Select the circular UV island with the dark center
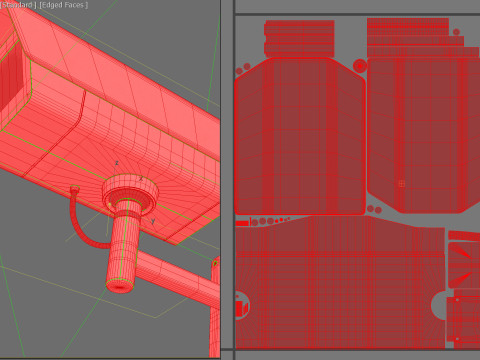The width and height of the screenshot is (480, 360). point(360,66)
